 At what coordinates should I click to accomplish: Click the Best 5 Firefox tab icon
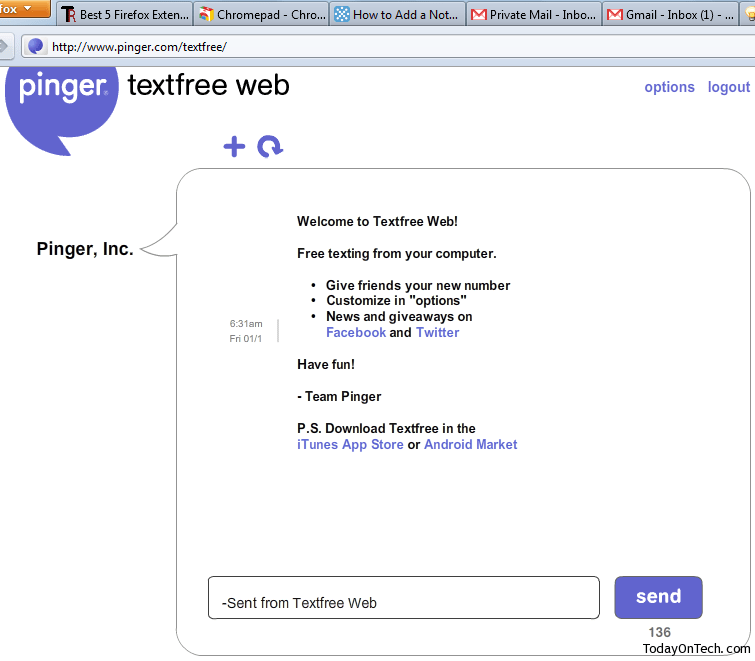[x=69, y=15]
